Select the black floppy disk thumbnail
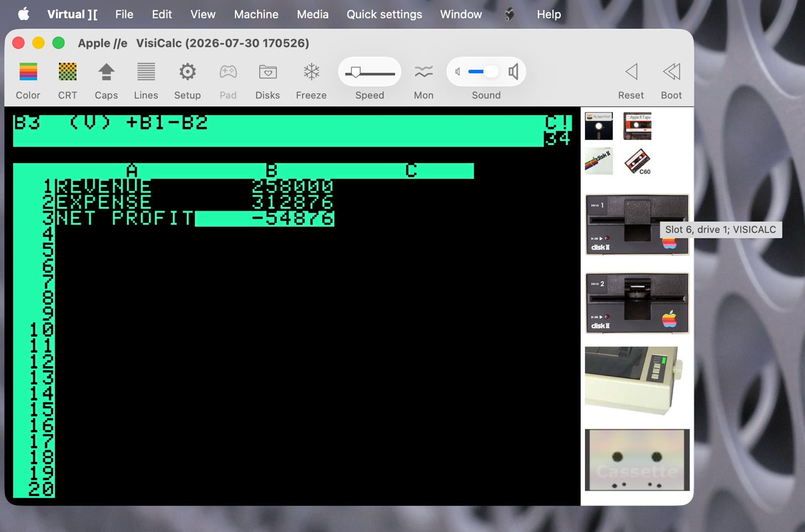805x532 pixels. point(599,126)
